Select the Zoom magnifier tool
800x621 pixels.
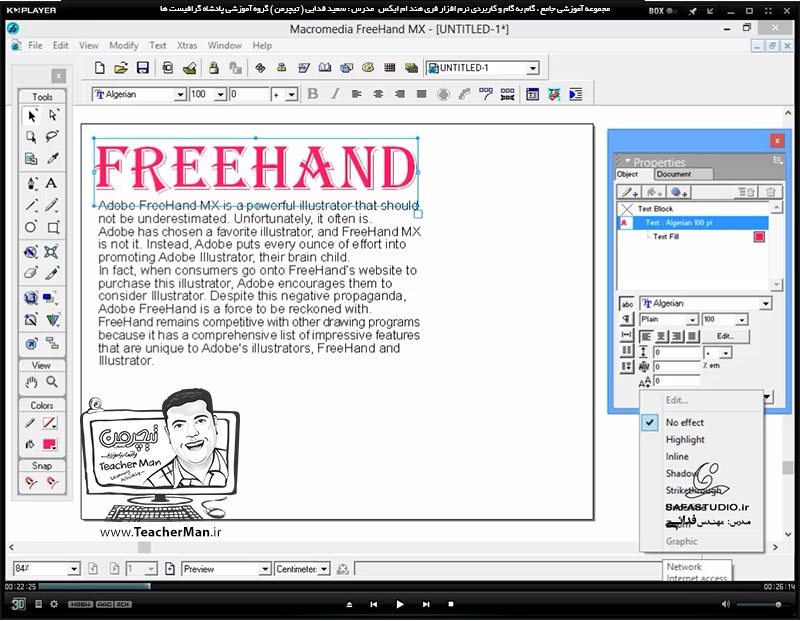tap(52, 382)
